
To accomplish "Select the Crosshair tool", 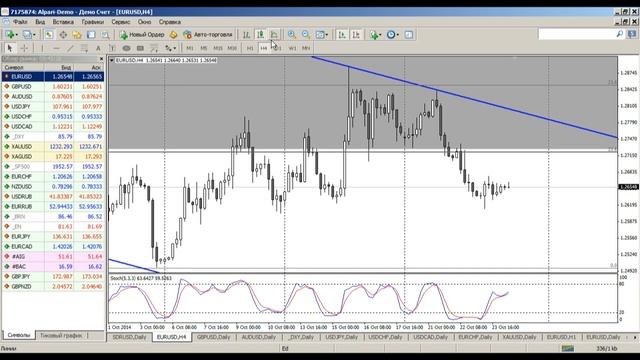I will coord(24,48).
